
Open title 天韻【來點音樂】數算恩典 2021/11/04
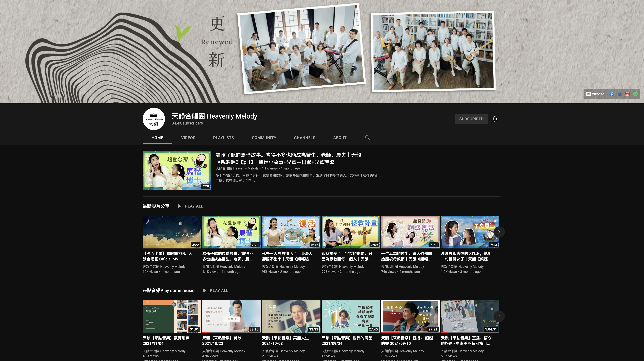166,341
